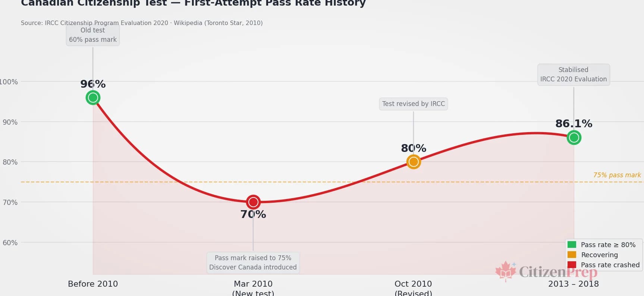This screenshot has height=296, width=644.
Task: Click the CitizenPrep maple leaf logo icon
Action: pyautogui.click(x=505, y=271)
